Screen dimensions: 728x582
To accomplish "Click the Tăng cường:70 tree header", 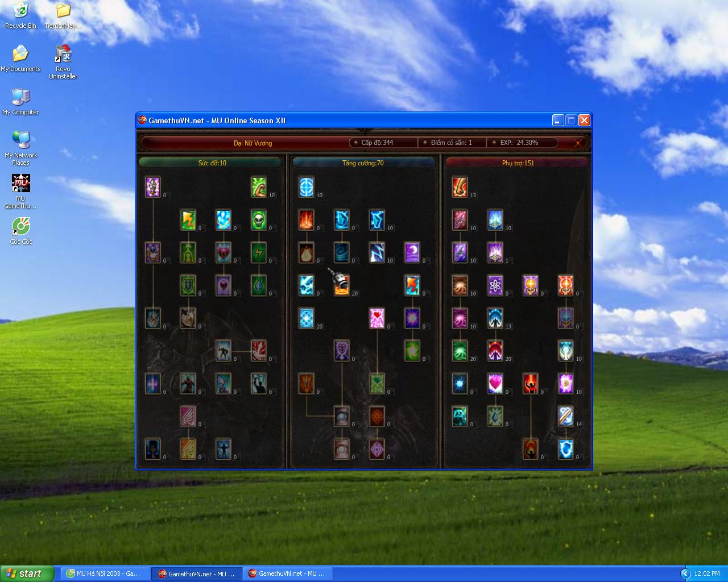I will (363, 163).
